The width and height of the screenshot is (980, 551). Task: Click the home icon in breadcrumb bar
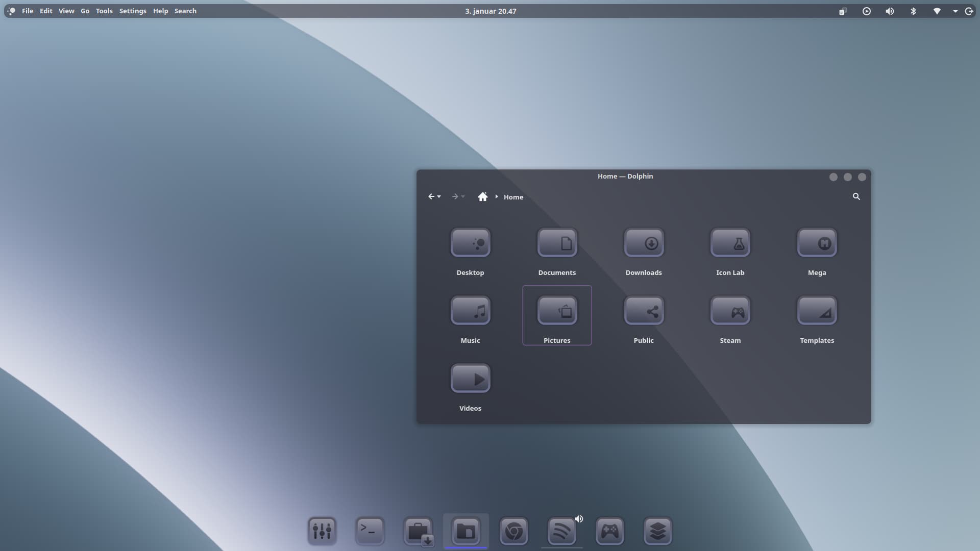482,197
